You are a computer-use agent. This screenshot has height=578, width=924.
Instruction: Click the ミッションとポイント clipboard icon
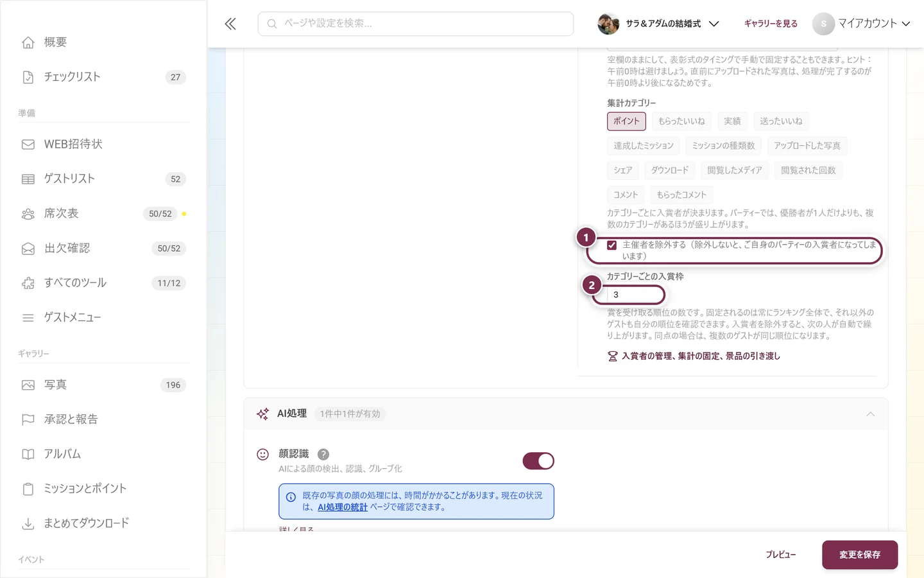pyautogui.click(x=28, y=489)
